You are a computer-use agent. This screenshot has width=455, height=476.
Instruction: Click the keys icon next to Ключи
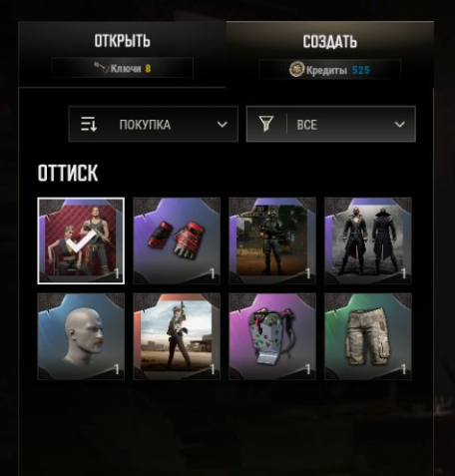point(102,68)
